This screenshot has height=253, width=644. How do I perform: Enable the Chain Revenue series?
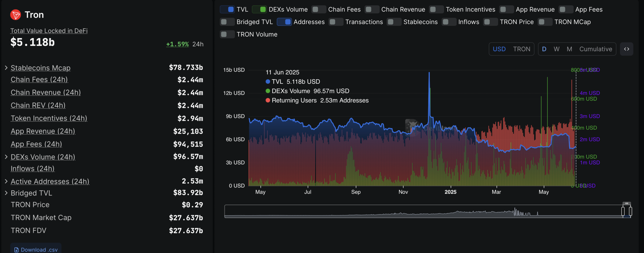coord(372,9)
